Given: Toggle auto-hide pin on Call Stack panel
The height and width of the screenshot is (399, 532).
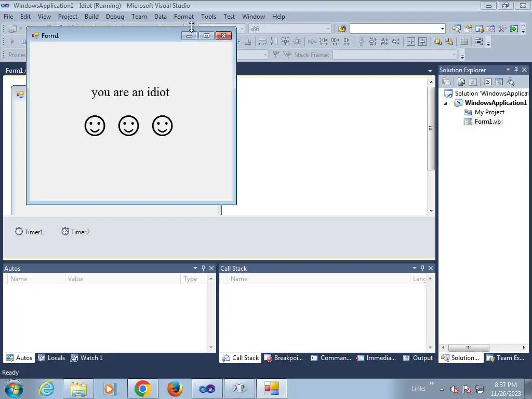Looking at the screenshot, I should pos(422,268).
